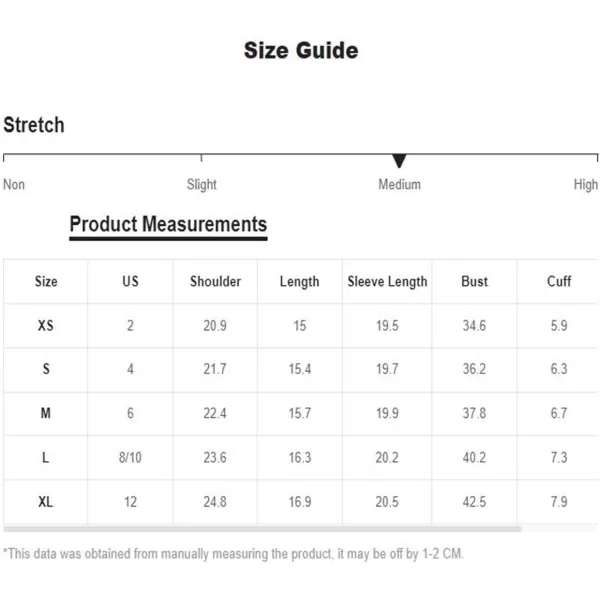Click the Stretch slider triangle marker
600x600 pixels.
pos(399,161)
